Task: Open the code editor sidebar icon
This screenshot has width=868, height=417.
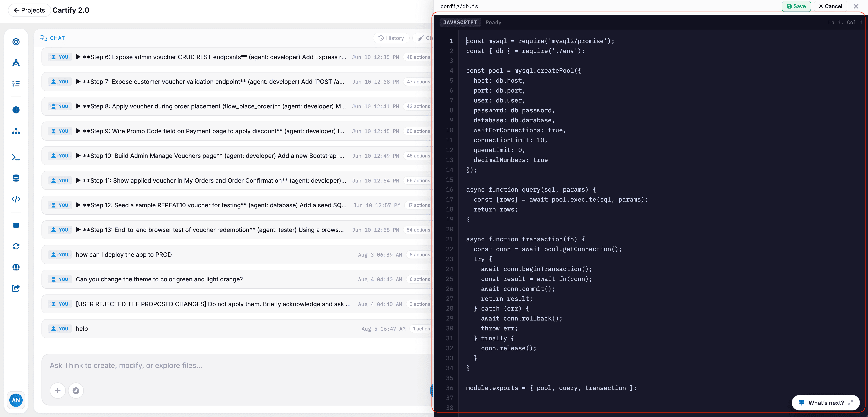Action: [x=16, y=199]
